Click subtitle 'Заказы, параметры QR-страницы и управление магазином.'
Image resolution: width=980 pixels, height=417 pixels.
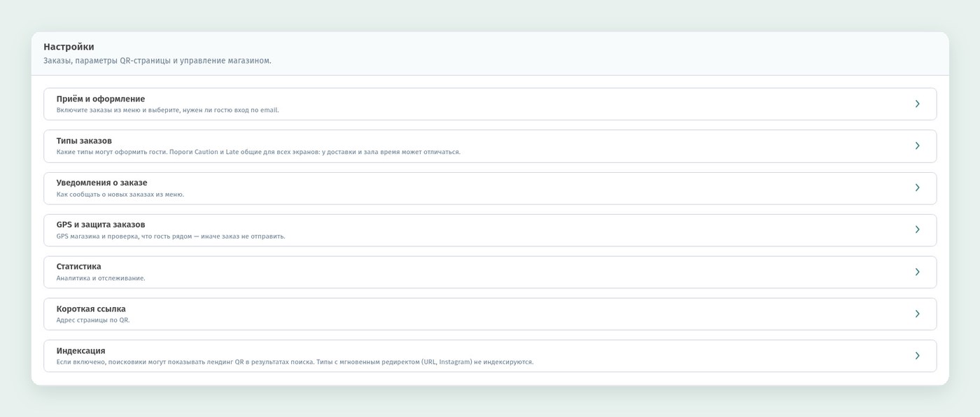(157, 61)
